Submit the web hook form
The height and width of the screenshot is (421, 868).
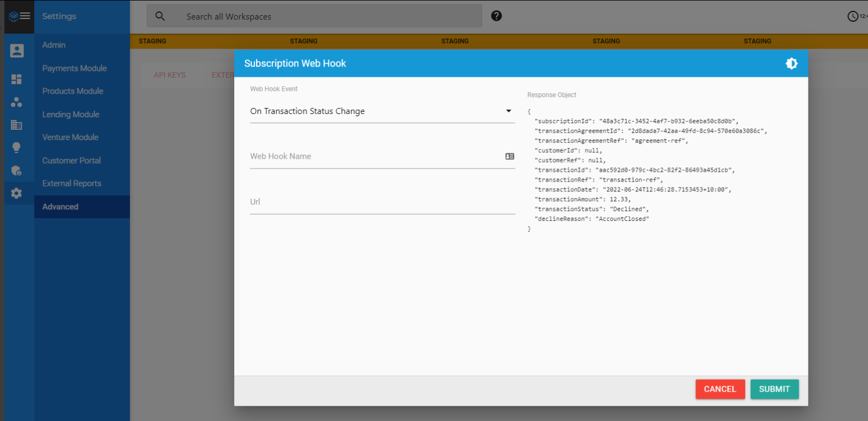774,389
